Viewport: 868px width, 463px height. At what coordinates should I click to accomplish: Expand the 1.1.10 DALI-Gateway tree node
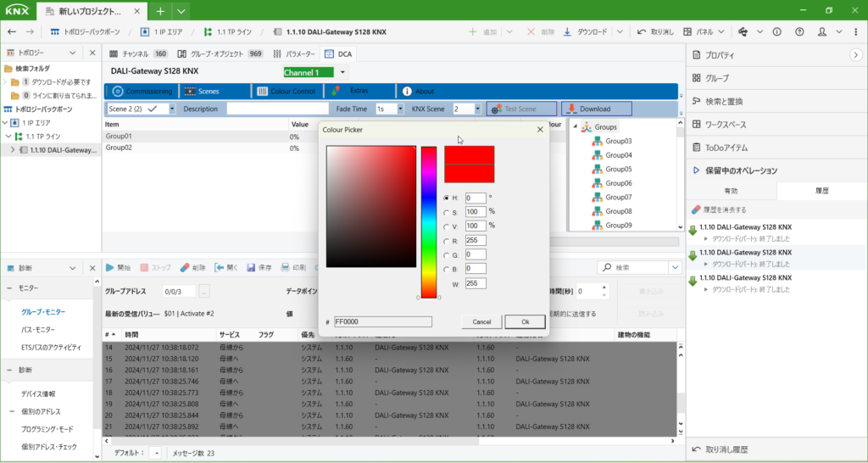[13, 149]
